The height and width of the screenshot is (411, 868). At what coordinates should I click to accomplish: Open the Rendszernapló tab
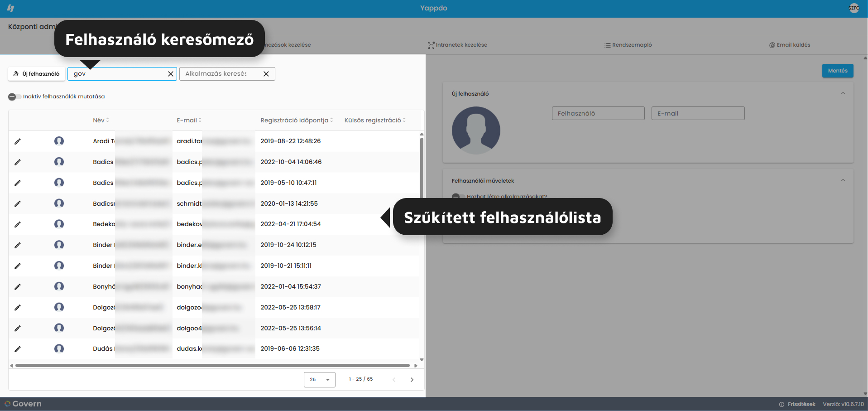point(628,45)
